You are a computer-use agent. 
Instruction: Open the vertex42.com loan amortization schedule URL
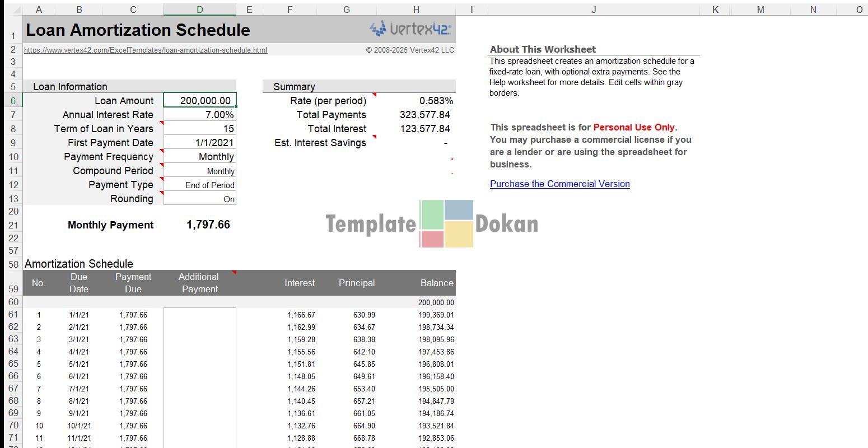point(146,50)
